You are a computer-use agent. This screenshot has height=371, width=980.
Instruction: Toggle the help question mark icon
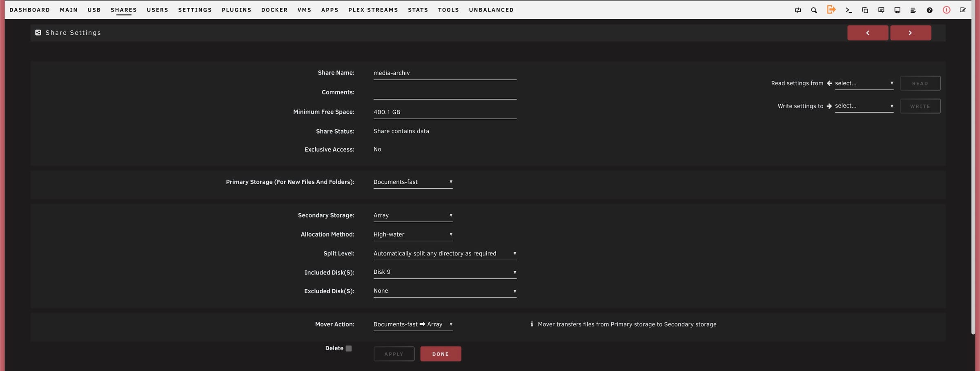point(929,10)
